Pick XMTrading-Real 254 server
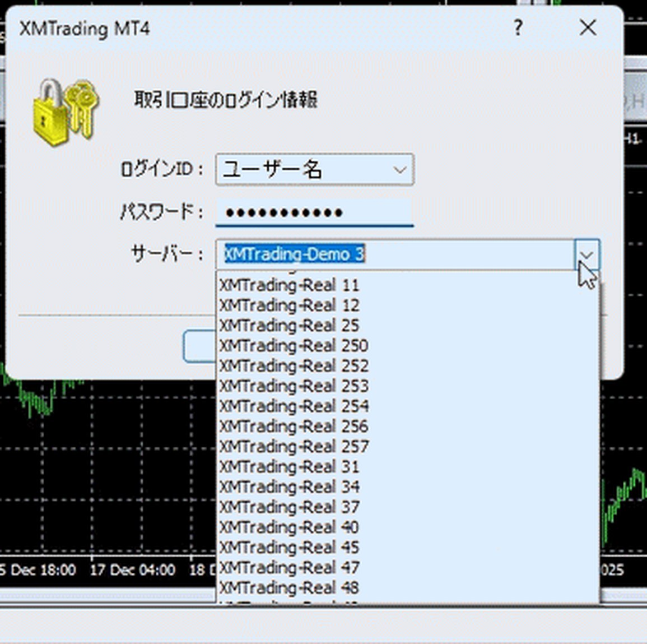 (408, 406)
